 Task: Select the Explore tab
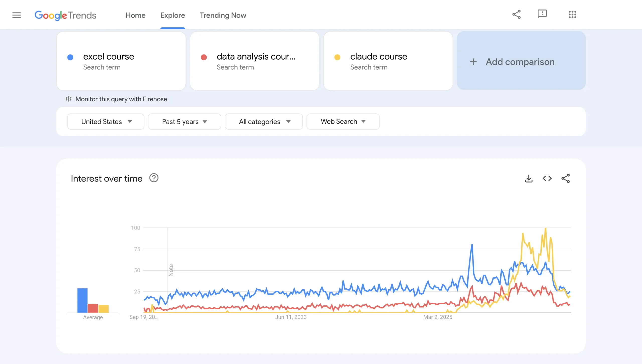coord(173,15)
